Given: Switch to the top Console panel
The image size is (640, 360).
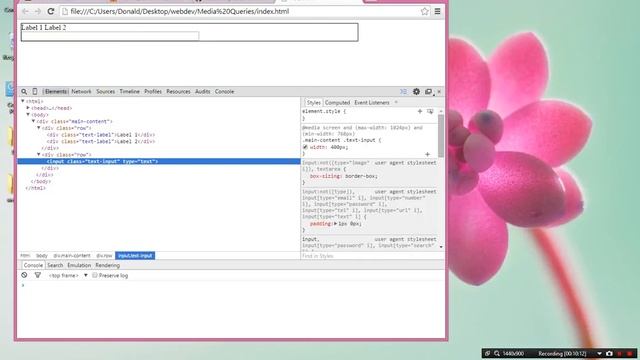Looking at the screenshot, I should click(224, 91).
